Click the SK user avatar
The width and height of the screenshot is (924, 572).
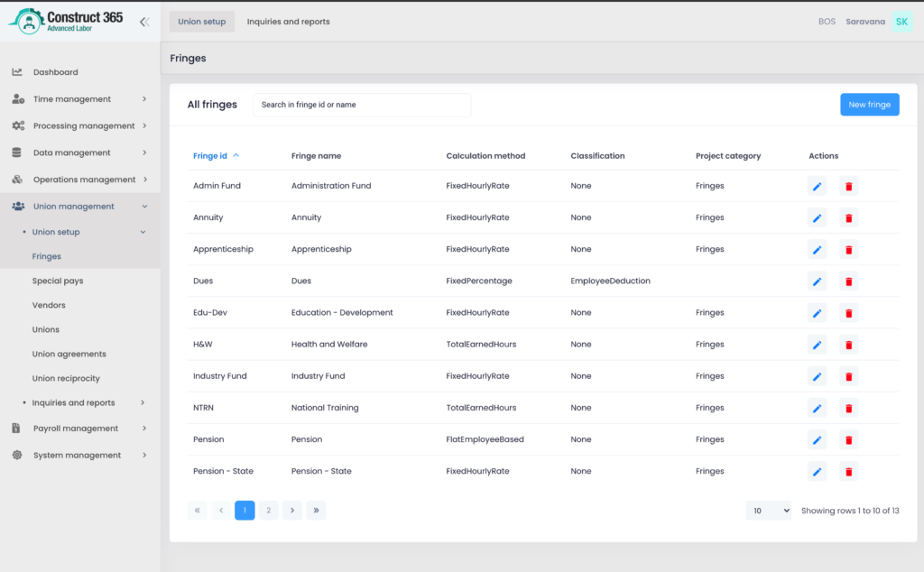click(x=901, y=22)
